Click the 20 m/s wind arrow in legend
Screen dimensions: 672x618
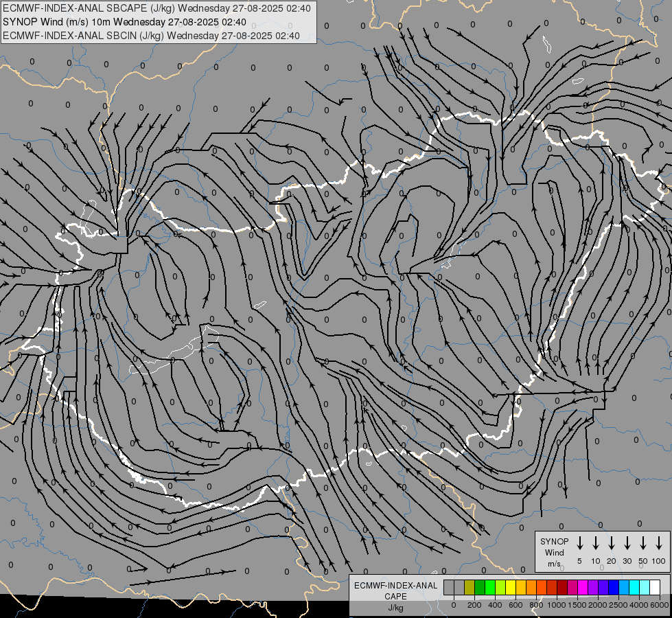click(612, 542)
